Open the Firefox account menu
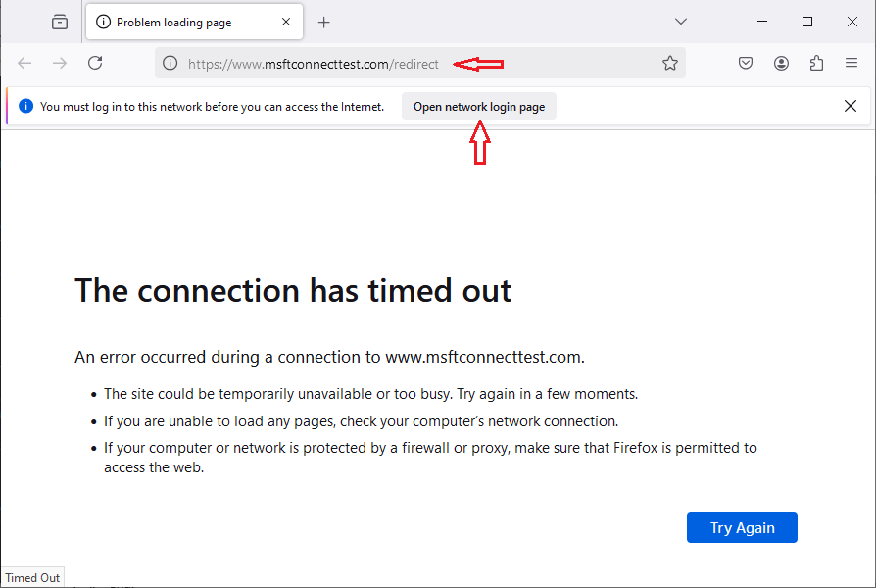Image resolution: width=876 pixels, height=588 pixels. [x=781, y=62]
